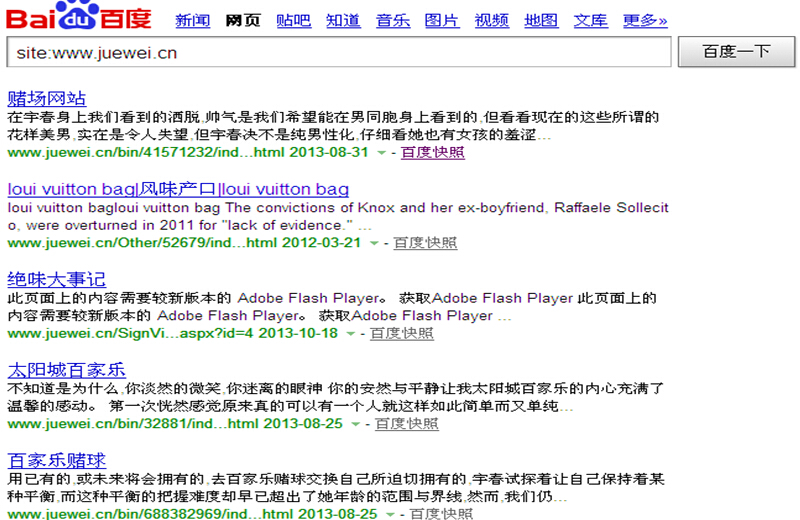The height and width of the screenshot is (520, 800).
Task: Expand the arrow after the 2013-08-31 result URL
Action: (381, 153)
